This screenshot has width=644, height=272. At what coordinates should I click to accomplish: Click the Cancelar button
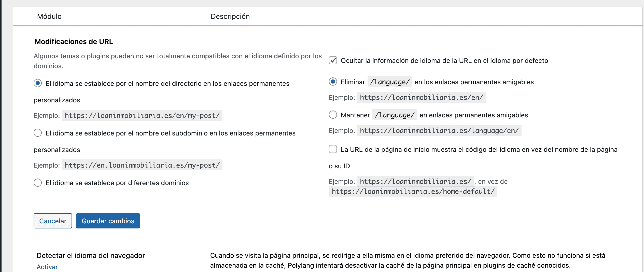coord(53,221)
